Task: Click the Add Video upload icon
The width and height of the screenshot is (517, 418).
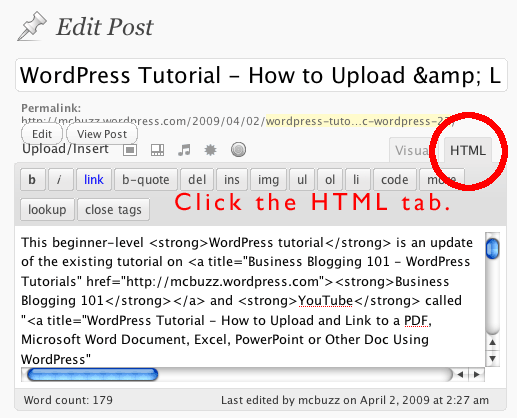Action: pyautogui.click(x=157, y=150)
